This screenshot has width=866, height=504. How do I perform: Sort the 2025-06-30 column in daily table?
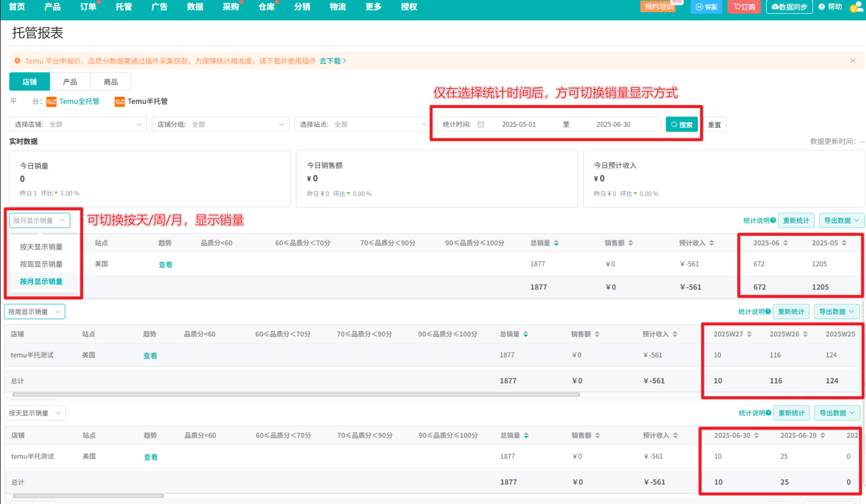coord(756,436)
